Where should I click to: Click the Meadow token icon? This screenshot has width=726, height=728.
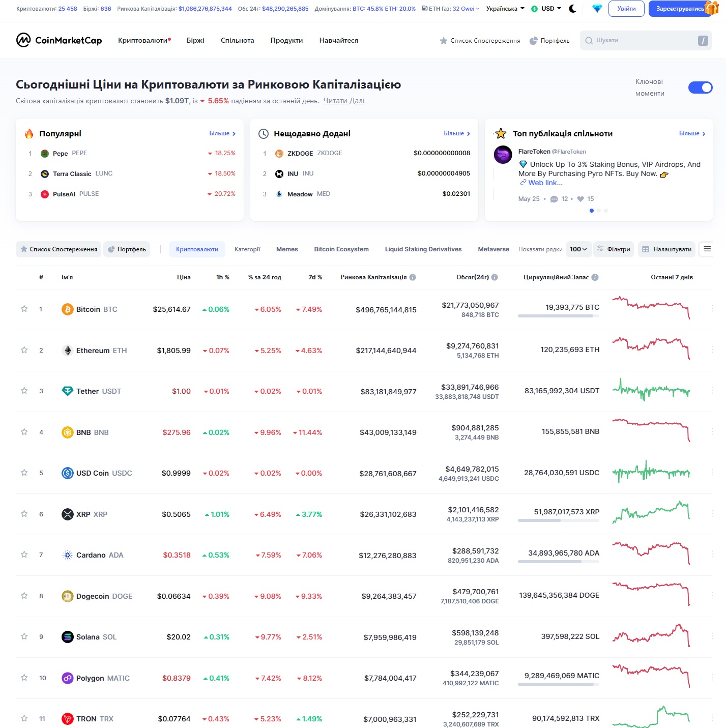[279, 194]
